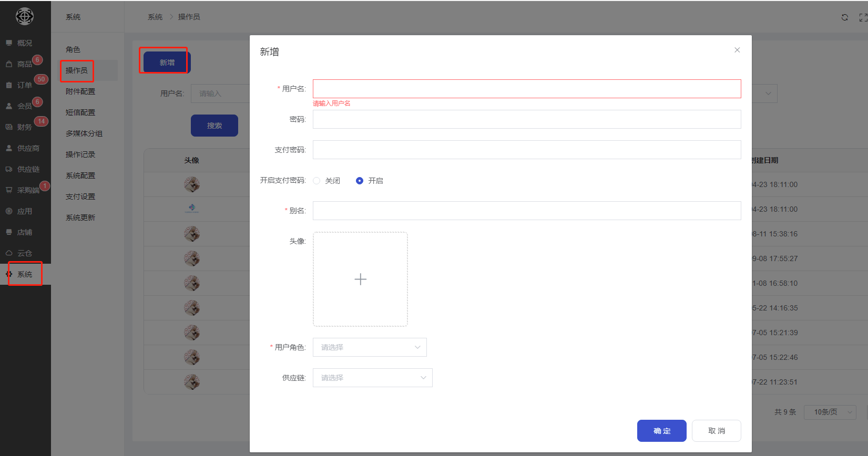Viewport: 868px width, 456px height.
Task: Click into the 用户名 input field
Action: pos(526,89)
